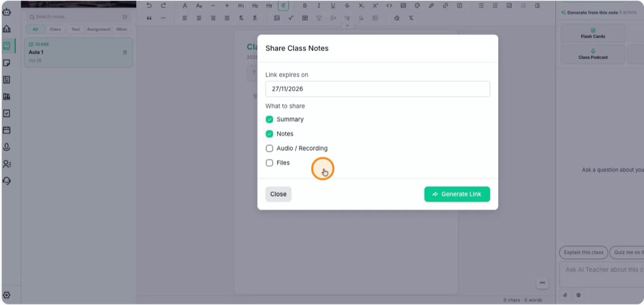This screenshot has width=644, height=305.
Task: Insert a hyperlink with the link icon
Action: click(x=445, y=5)
